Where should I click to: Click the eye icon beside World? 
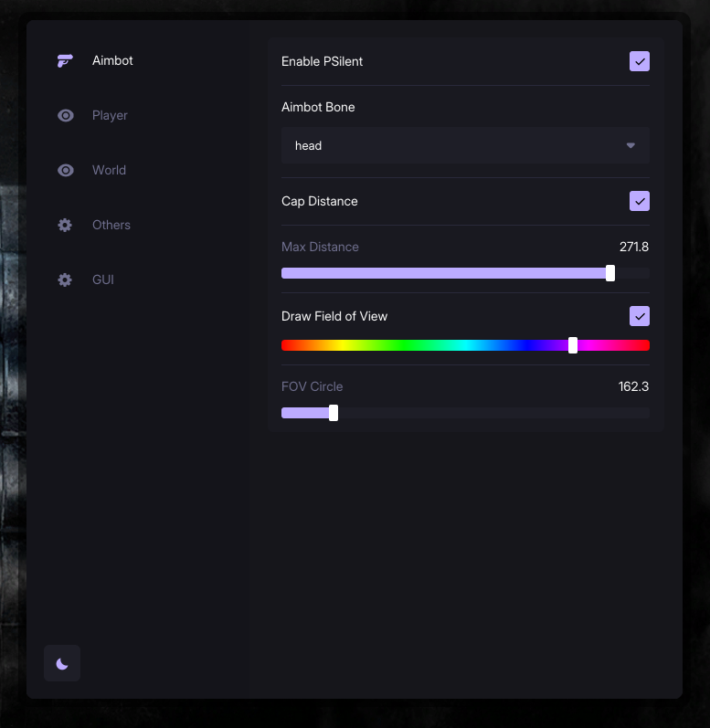coord(66,171)
